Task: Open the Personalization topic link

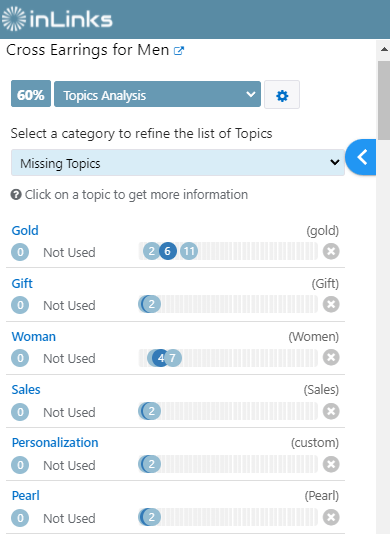Action: click(x=55, y=443)
